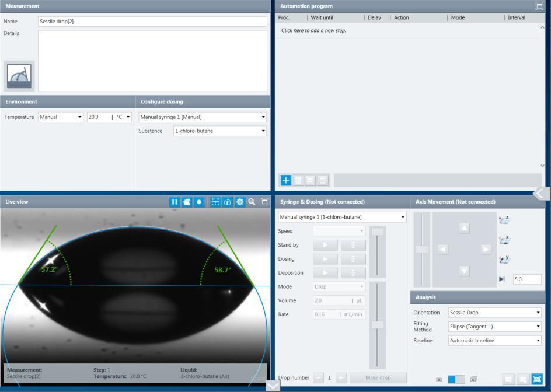Click the Make drop button

click(x=378, y=377)
